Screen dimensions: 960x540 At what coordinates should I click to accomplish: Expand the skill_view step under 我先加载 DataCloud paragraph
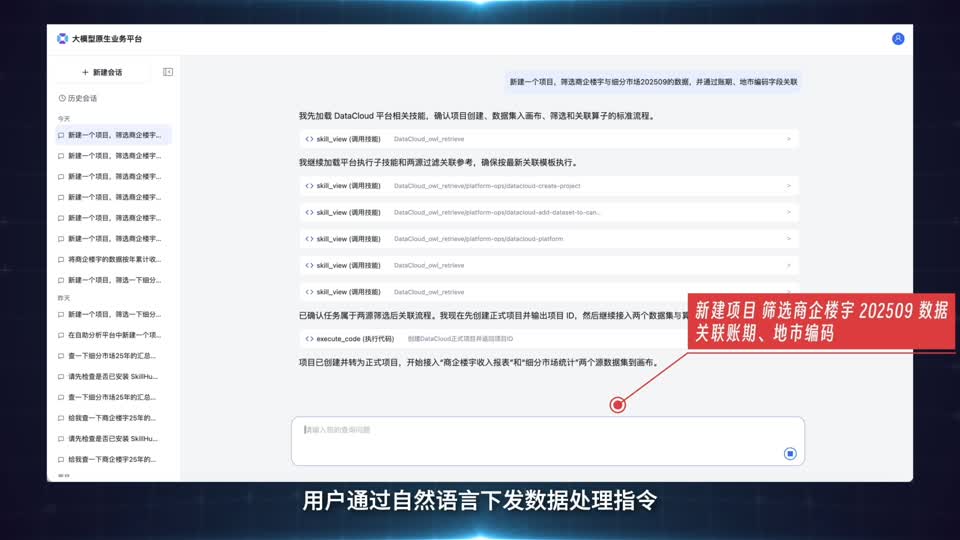[549, 139]
